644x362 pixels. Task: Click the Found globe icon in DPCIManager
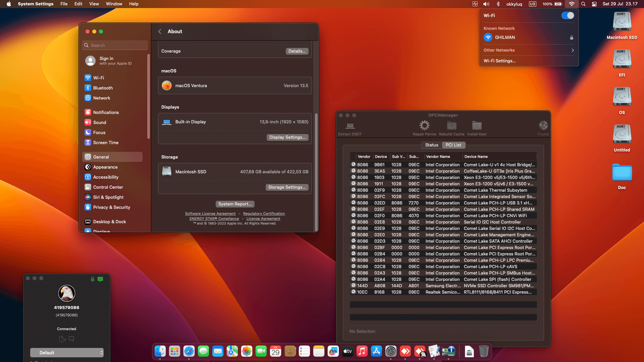[x=543, y=126]
